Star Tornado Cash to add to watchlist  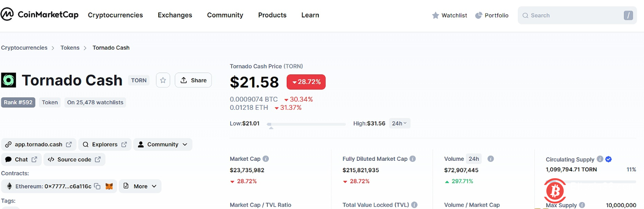(x=163, y=80)
